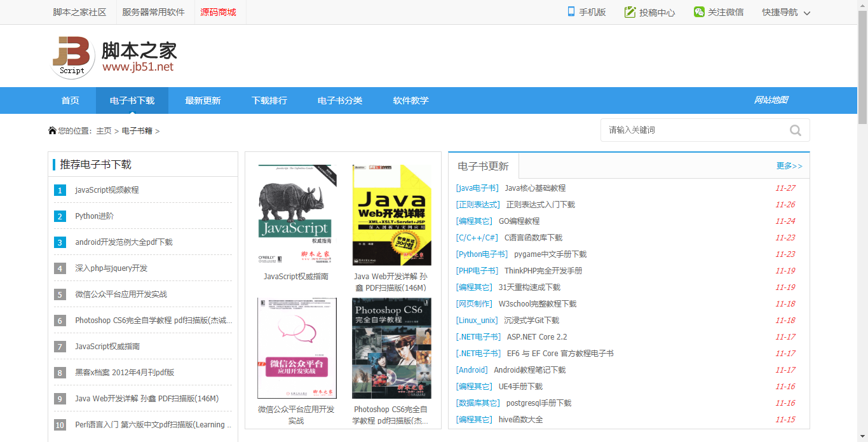Click 电子书籍 in the breadcrumb

pyautogui.click(x=137, y=131)
